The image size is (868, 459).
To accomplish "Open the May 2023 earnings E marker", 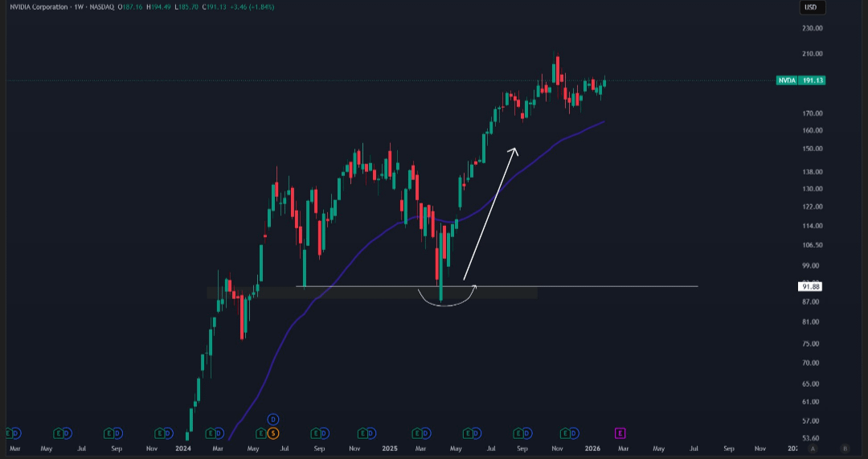I will pyautogui.click(x=58, y=433).
